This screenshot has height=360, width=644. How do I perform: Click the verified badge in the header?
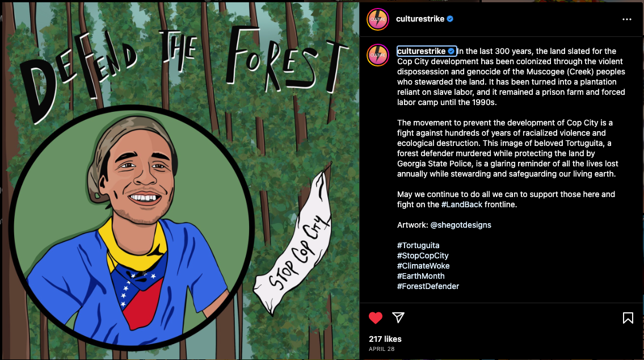coord(450,19)
